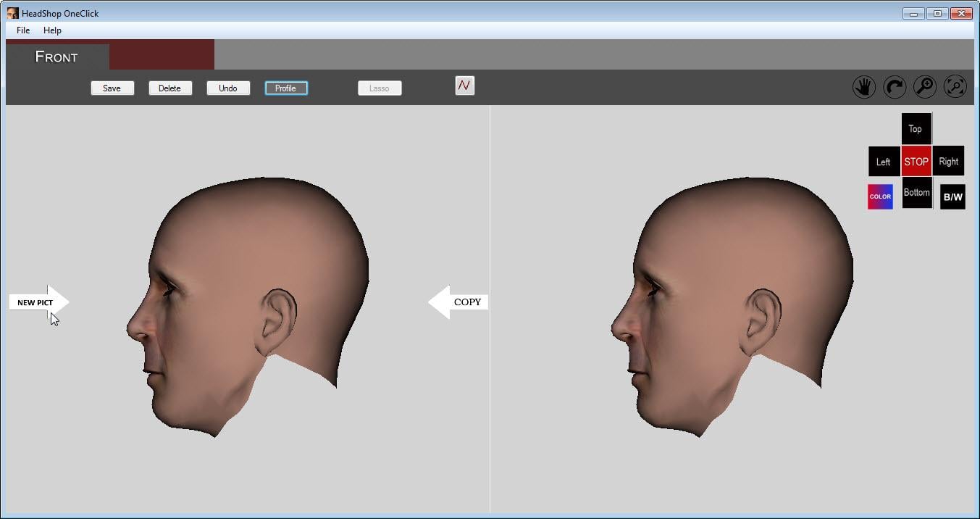980x519 pixels.
Task: Select the dark red tab next to Front
Action: coord(162,55)
